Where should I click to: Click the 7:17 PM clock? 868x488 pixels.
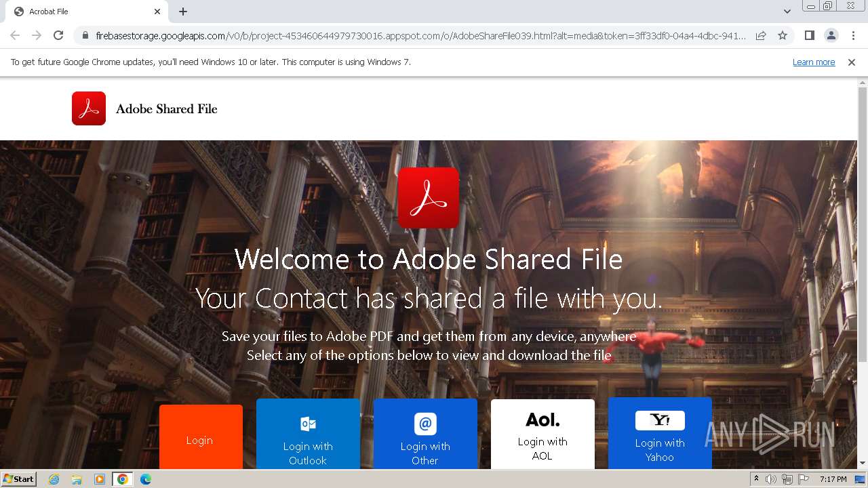[833, 479]
